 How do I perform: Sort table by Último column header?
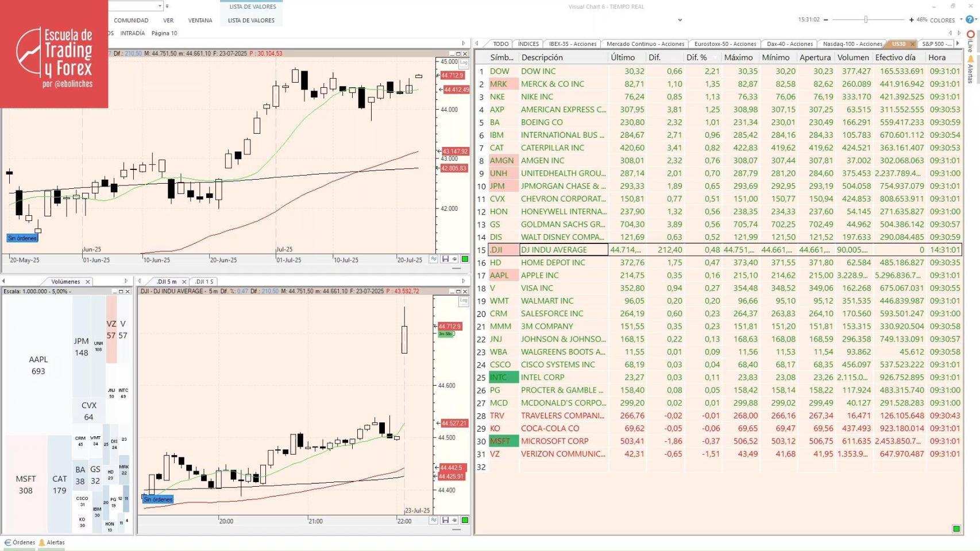[627, 57]
